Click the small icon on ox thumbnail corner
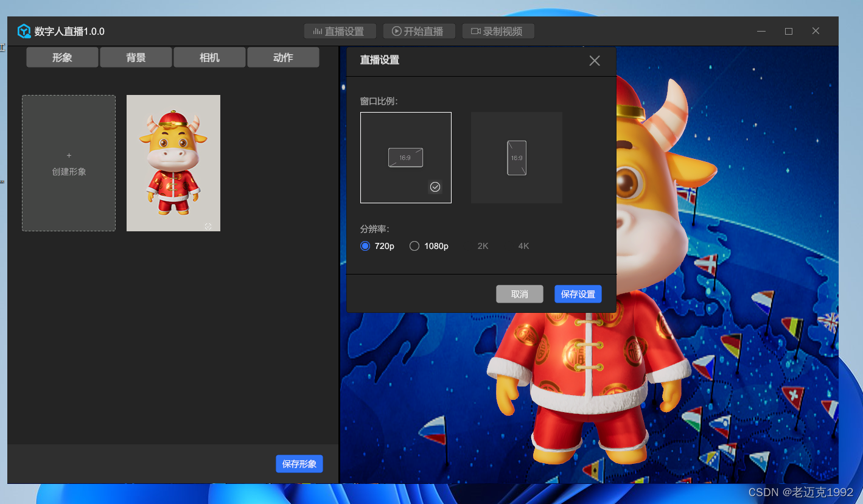This screenshot has width=863, height=504. 208,226
